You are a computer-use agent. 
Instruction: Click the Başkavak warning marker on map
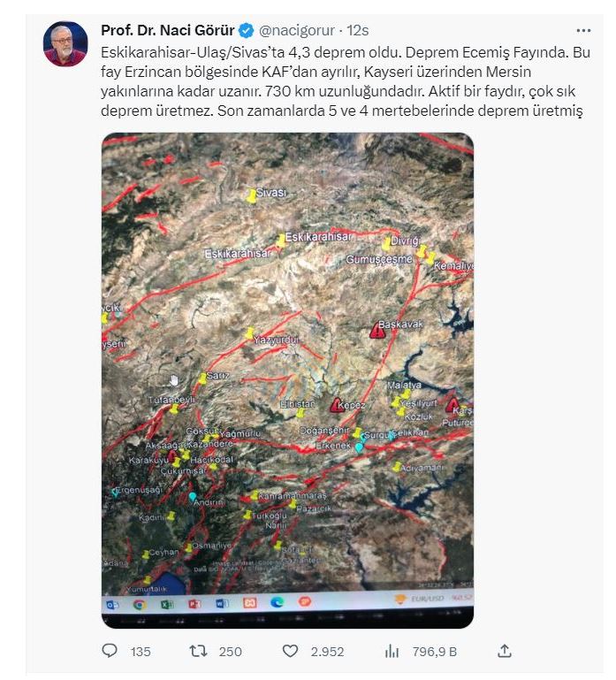click(377, 331)
